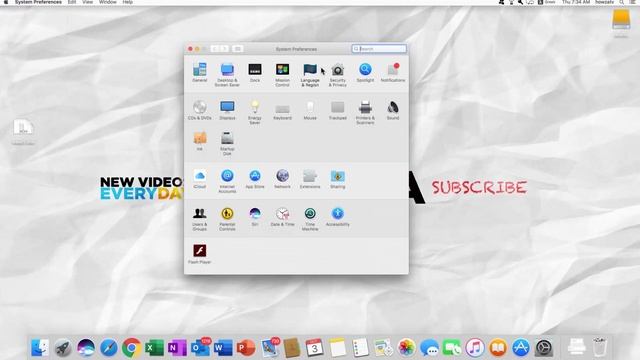Open Launchpad from the Dock
The image size is (640, 360).
pyautogui.click(x=63, y=348)
